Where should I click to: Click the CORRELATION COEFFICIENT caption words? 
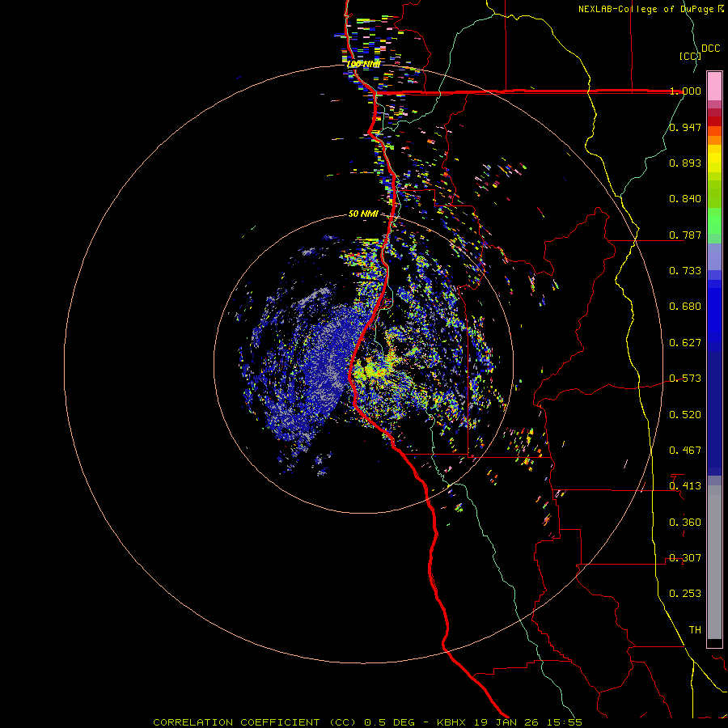(x=236, y=722)
